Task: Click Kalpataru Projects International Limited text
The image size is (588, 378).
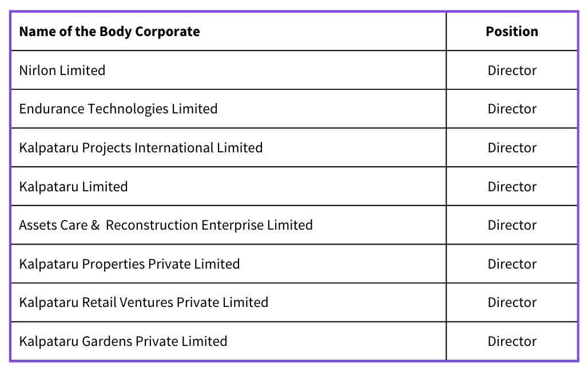Action: pyautogui.click(x=141, y=148)
